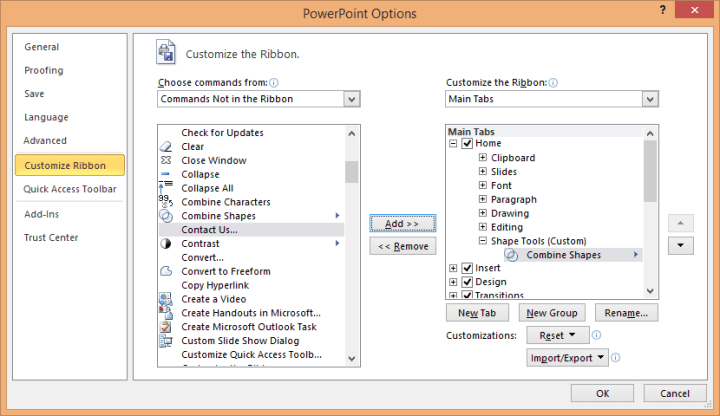Expand the Font group
The image size is (720, 416).
(483, 185)
